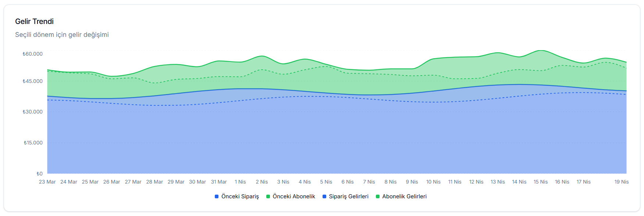Click the ₺30.000 y-axis value
Viewport: 644px width, 216px height.
click(x=33, y=112)
